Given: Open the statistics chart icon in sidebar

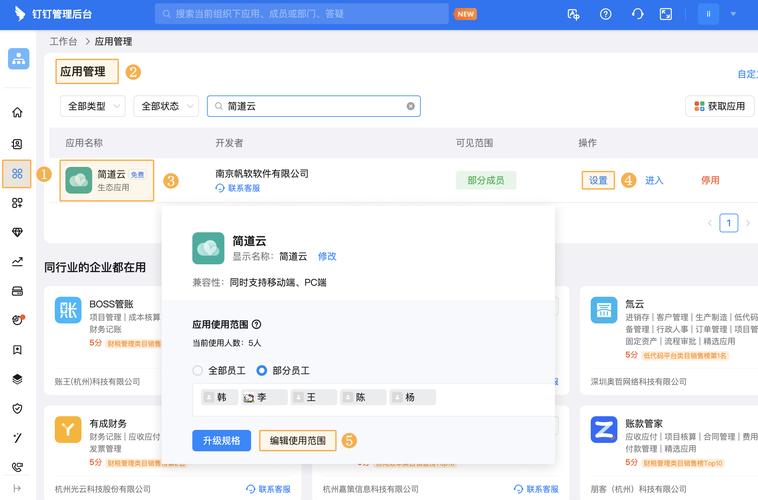Looking at the screenshot, I should 17,262.
